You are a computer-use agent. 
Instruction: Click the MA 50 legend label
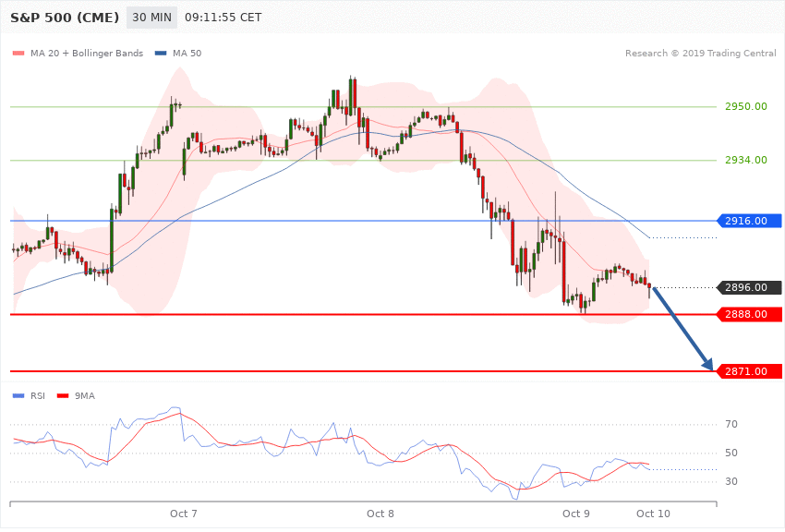(x=187, y=53)
